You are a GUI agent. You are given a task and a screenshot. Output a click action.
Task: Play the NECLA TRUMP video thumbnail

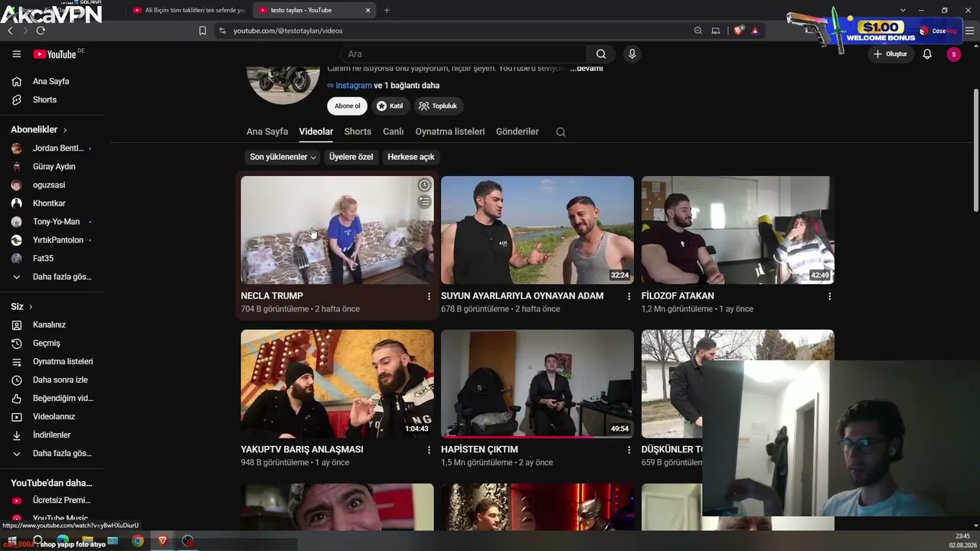pos(337,230)
